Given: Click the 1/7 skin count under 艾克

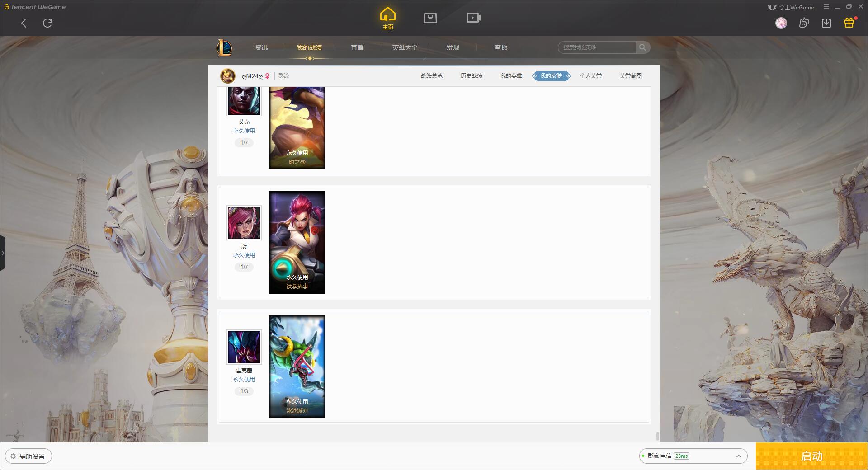Looking at the screenshot, I should point(244,142).
